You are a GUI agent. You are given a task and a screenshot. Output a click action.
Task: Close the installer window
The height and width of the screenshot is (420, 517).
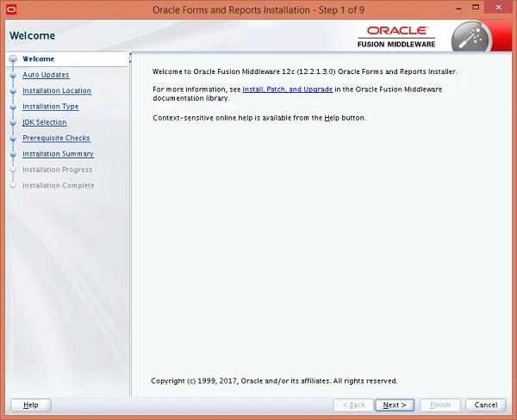coord(499,7)
